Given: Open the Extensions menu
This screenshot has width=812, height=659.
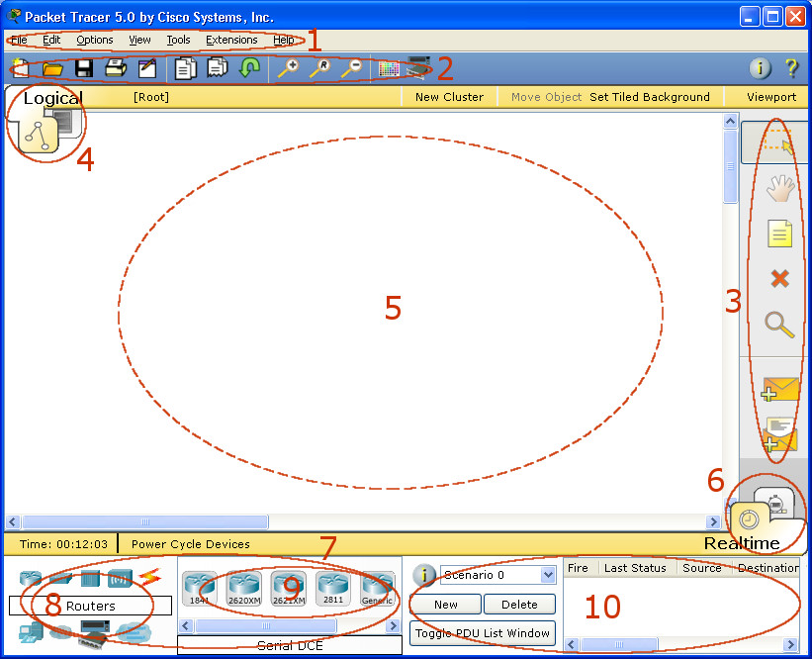Looking at the screenshot, I should tap(231, 40).
